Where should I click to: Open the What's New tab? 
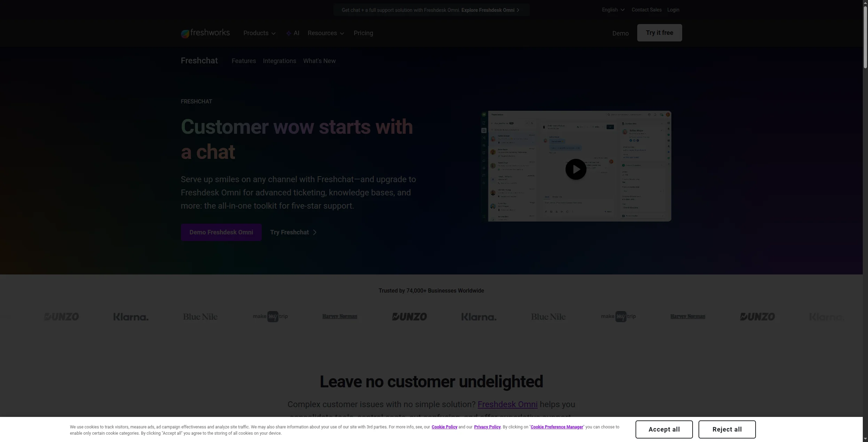click(319, 61)
